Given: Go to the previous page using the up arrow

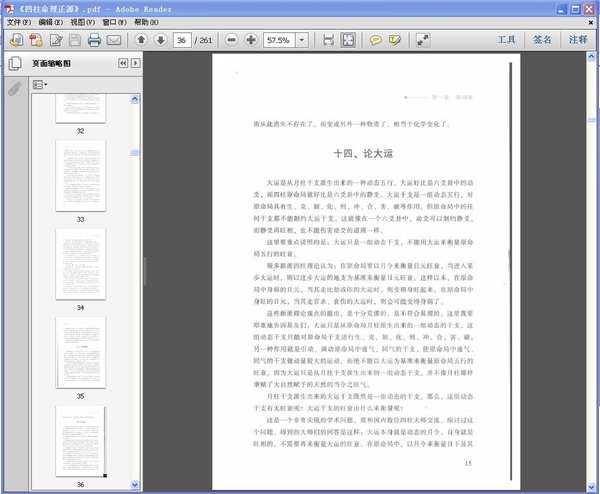Looking at the screenshot, I should pos(140,40).
